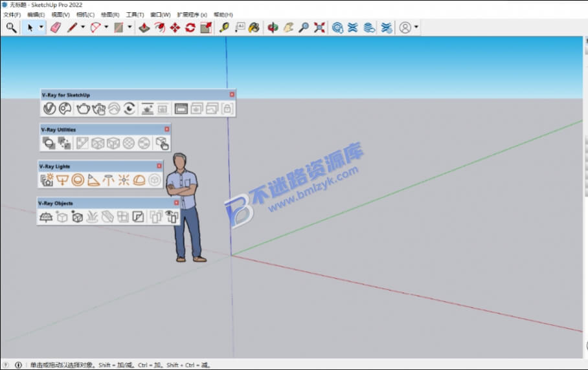Add a V-Ray Infinite Plane
The image size is (588, 370).
point(46,217)
